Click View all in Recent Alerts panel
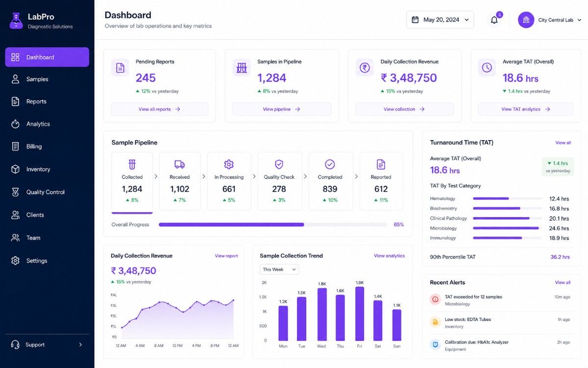This screenshot has width=588, height=368. [563, 282]
